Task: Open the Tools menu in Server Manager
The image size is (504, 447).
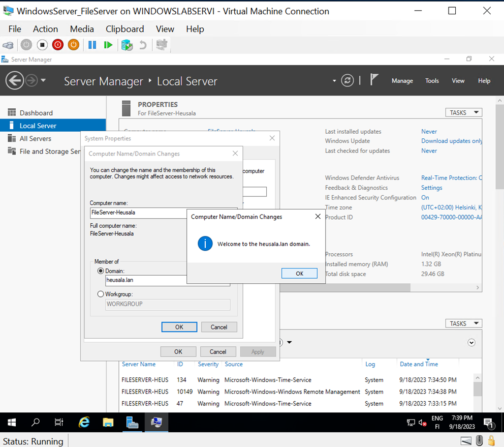Action: click(x=432, y=80)
